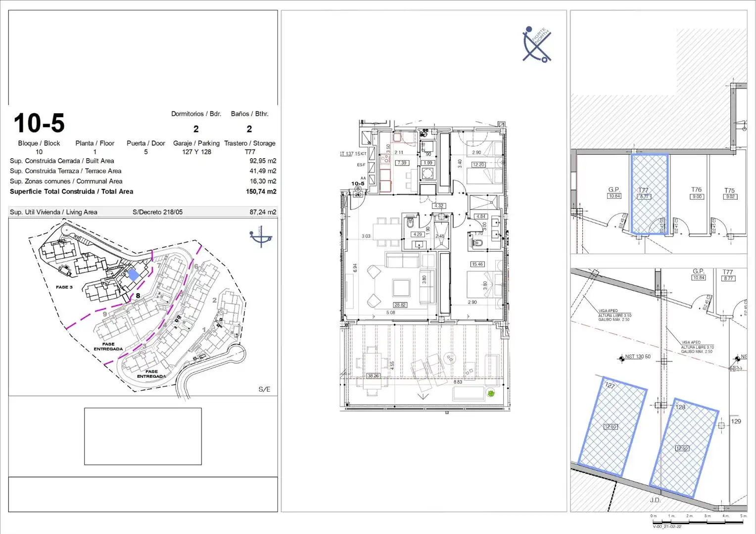The height and width of the screenshot is (534, 756).
Task: Click block number 8 on the site map
Action: tap(138, 296)
